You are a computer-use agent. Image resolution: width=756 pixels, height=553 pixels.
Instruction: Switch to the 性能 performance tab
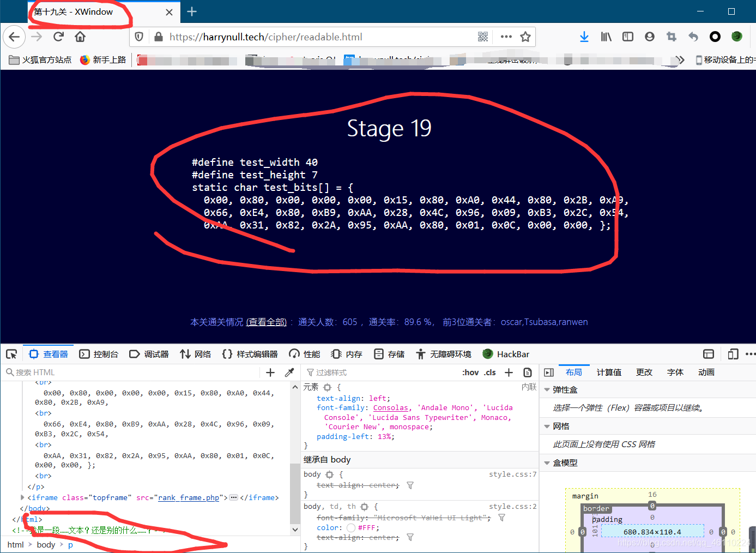click(305, 354)
